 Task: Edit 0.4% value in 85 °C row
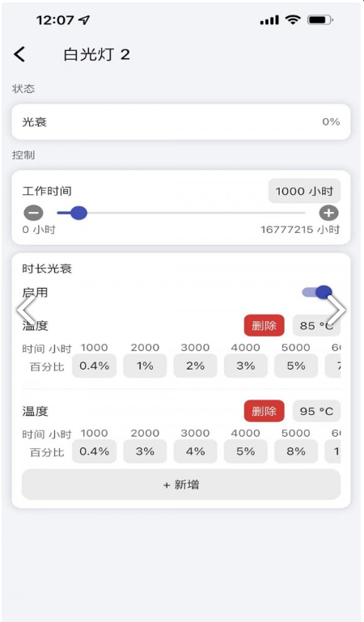click(95, 366)
